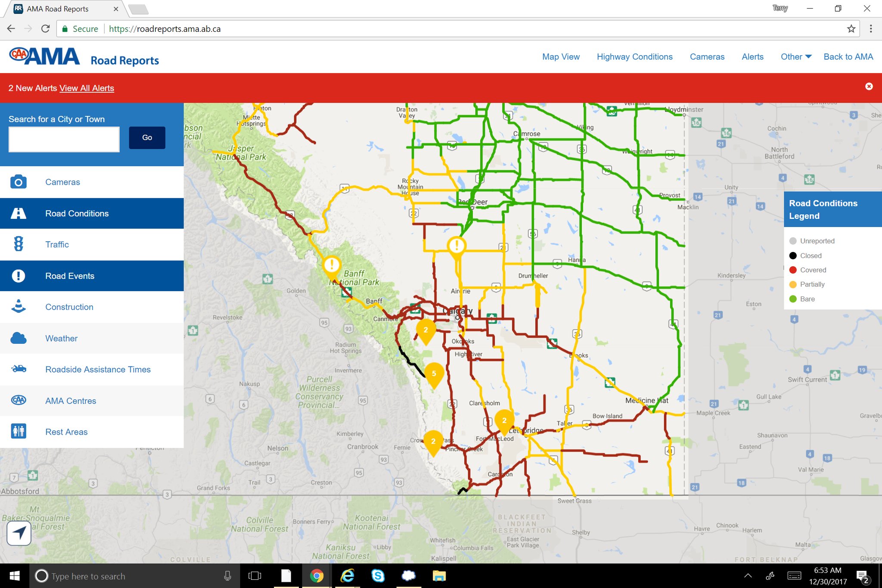Toggle the Rest Areas layer
The image size is (882, 588).
pyautogui.click(x=92, y=432)
